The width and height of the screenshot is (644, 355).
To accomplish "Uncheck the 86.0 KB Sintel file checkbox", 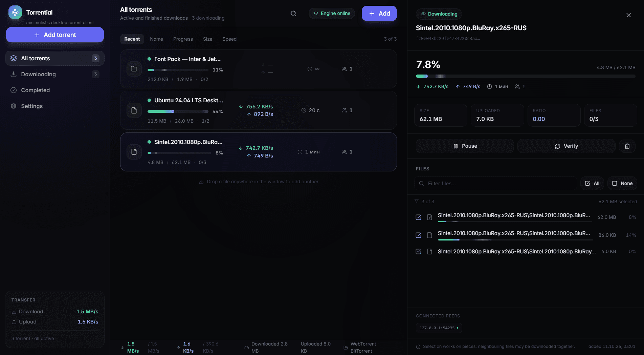I will coord(419,235).
